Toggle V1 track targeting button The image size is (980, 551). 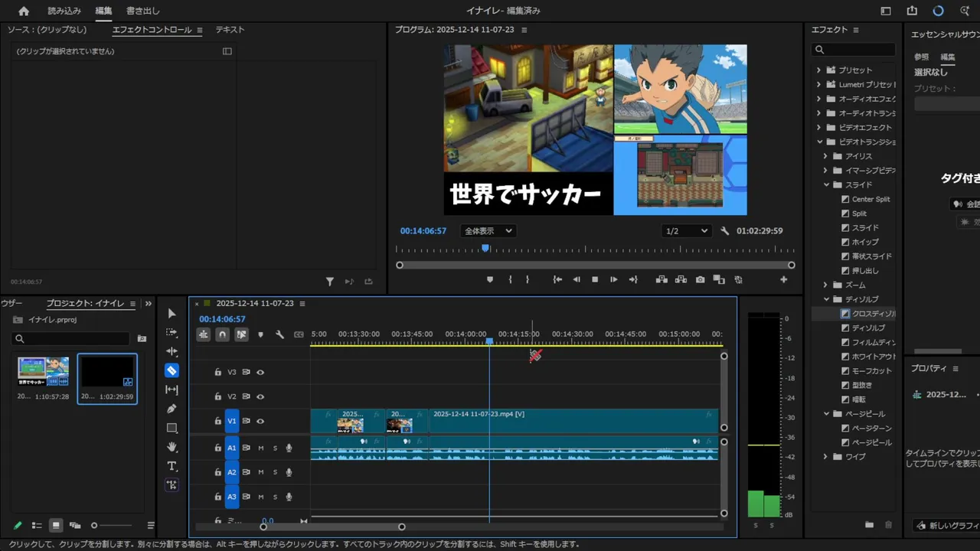coord(232,421)
